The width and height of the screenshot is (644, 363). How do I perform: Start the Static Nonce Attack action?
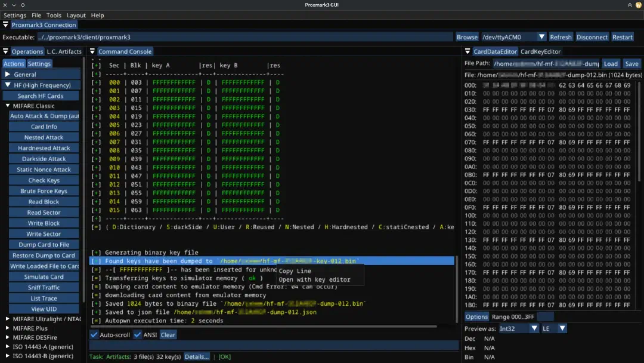tap(44, 170)
